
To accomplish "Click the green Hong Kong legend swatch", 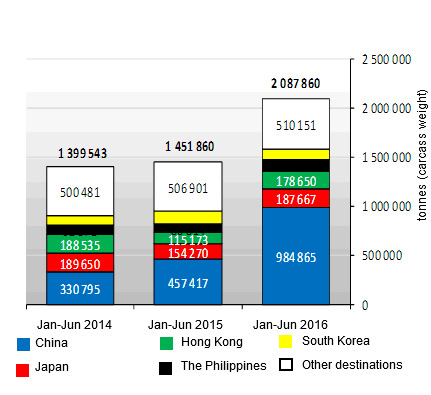I will (166, 343).
